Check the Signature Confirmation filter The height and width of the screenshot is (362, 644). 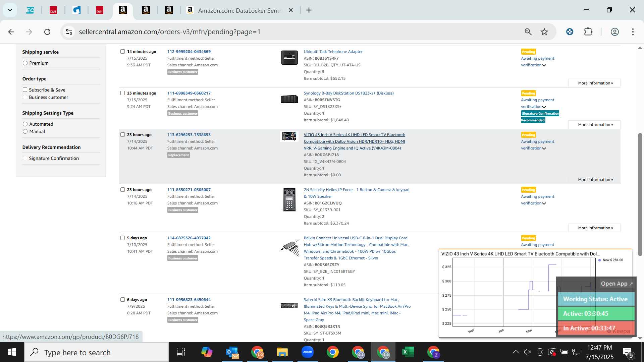[25, 158]
